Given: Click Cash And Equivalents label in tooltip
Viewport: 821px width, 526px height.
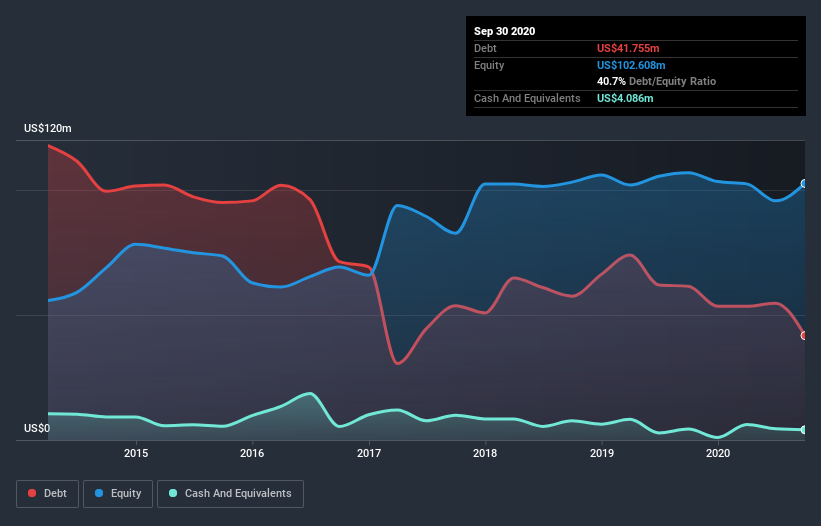Looking at the screenshot, I should (527, 98).
